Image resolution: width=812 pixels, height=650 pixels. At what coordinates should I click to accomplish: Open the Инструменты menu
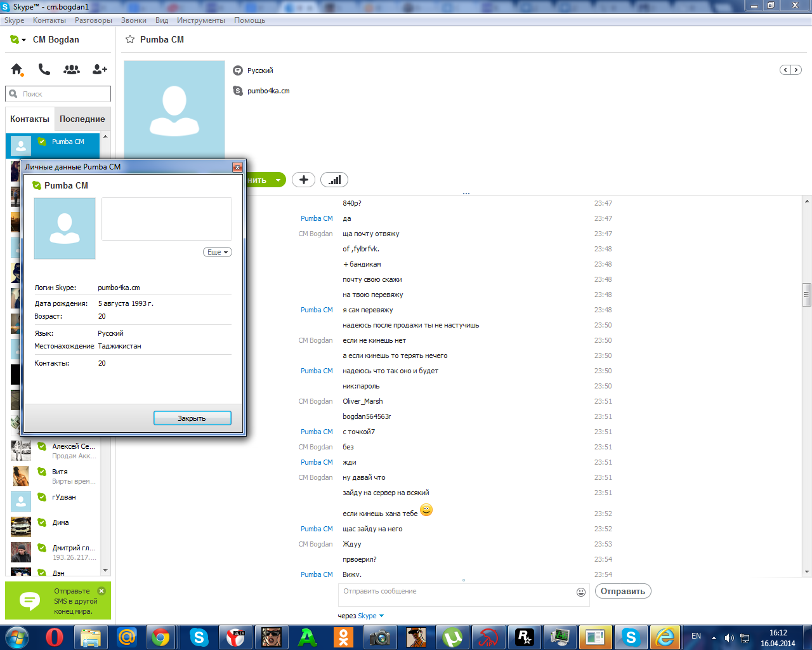click(x=201, y=20)
